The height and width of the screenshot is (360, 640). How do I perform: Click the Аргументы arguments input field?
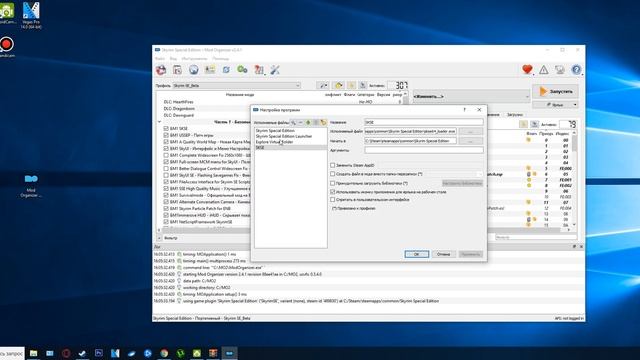424,150
